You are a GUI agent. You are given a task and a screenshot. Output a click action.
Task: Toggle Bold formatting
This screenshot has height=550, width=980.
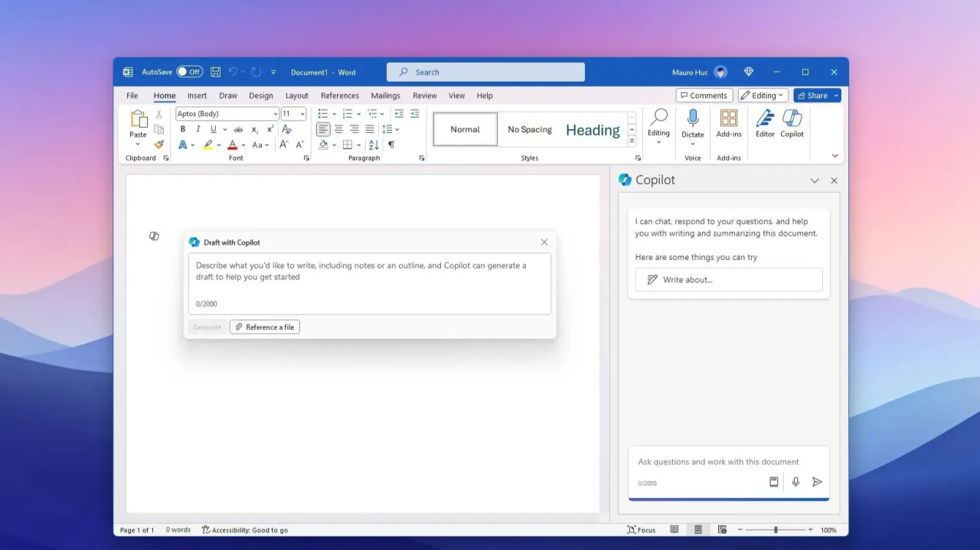(x=182, y=129)
